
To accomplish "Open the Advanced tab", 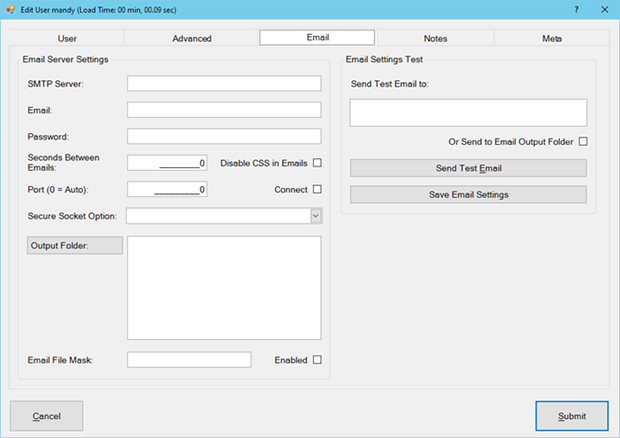I will (191, 38).
